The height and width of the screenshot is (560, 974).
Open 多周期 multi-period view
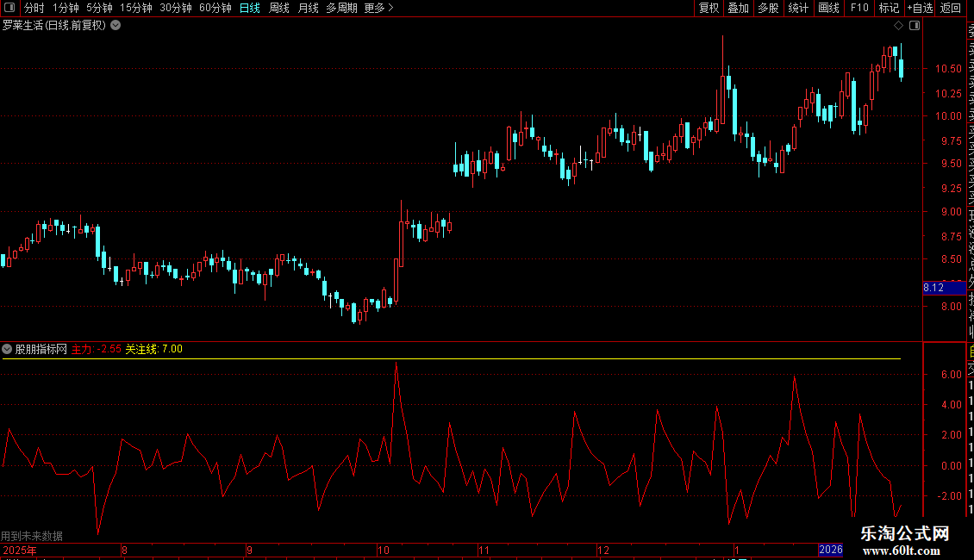(x=341, y=8)
